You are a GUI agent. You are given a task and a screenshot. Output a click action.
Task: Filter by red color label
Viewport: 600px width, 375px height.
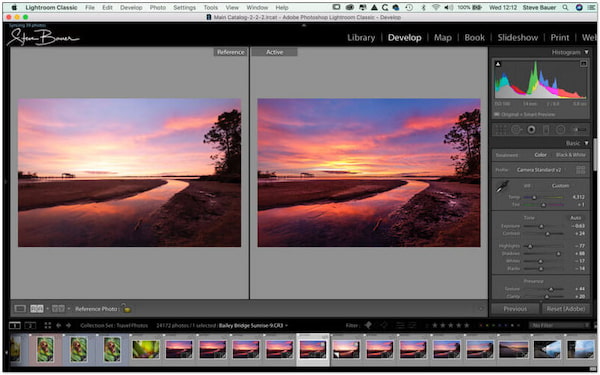(481, 326)
